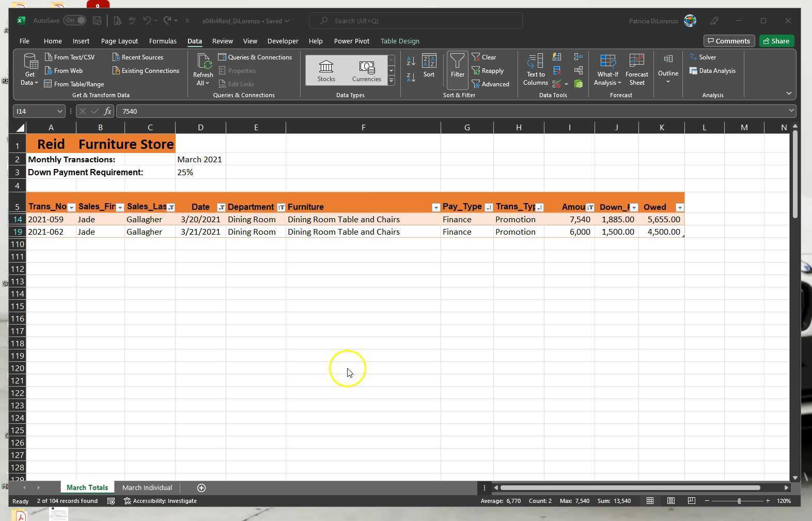Click the Share button
The width and height of the screenshot is (812, 521).
pyautogui.click(x=776, y=41)
